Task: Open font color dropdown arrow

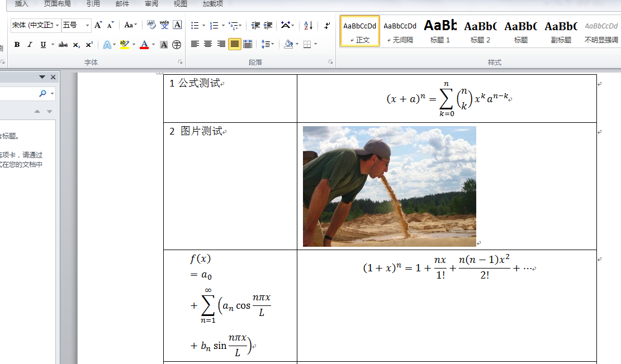Action: (x=153, y=45)
